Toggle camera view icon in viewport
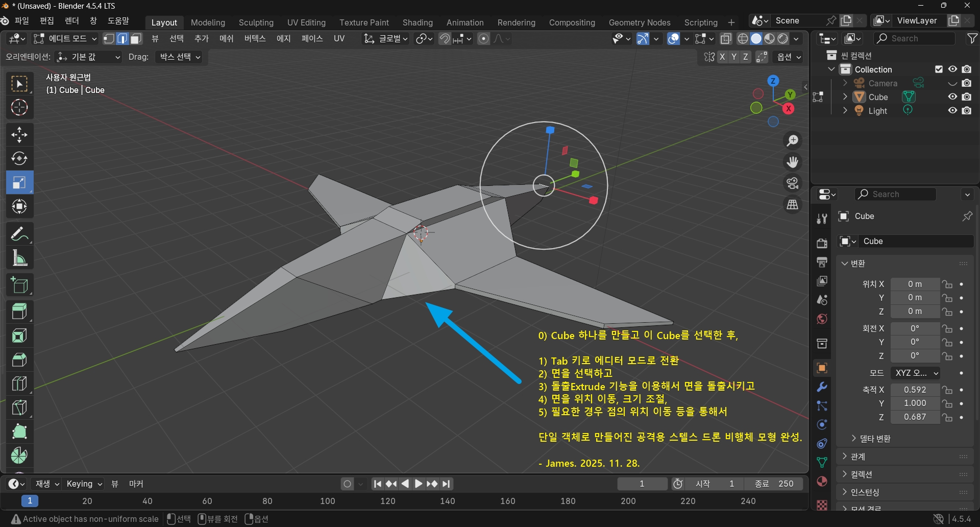980x527 pixels. (793, 183)
